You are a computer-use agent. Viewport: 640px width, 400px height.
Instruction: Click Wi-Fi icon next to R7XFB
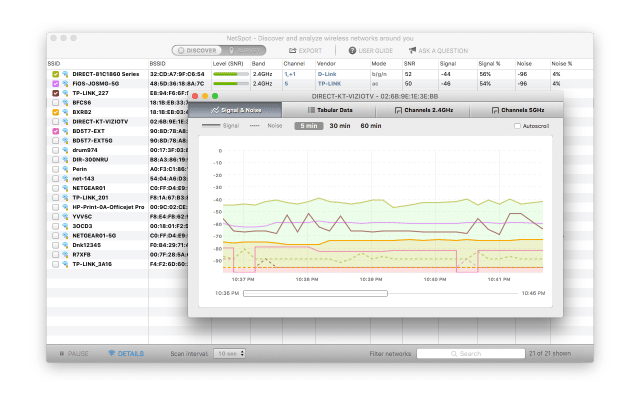65,255
